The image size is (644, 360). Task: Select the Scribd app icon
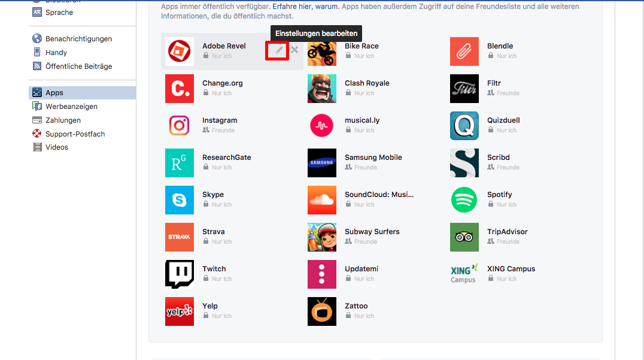[464, 163]
